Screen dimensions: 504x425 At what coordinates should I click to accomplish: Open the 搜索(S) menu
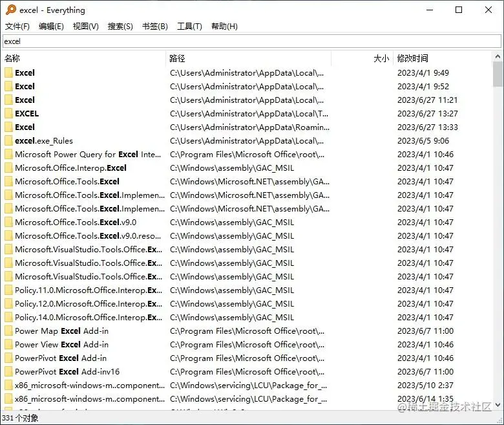120,27
